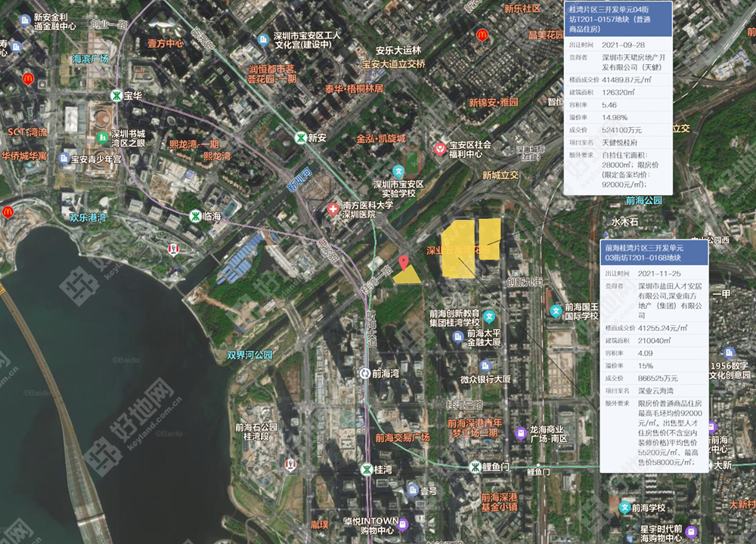Click the KFC icon near 欢乐港湾 waterfront

pyautogui.click(x=173, y=249)
